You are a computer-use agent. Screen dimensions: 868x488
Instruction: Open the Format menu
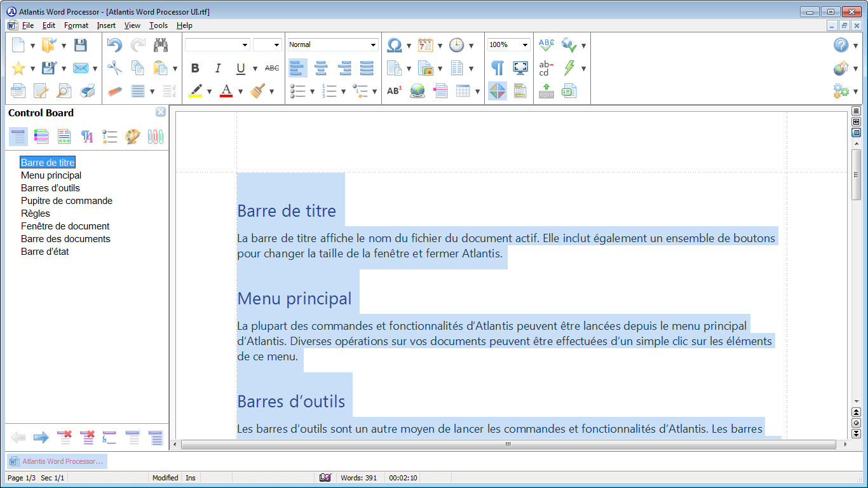click(76, 25)
